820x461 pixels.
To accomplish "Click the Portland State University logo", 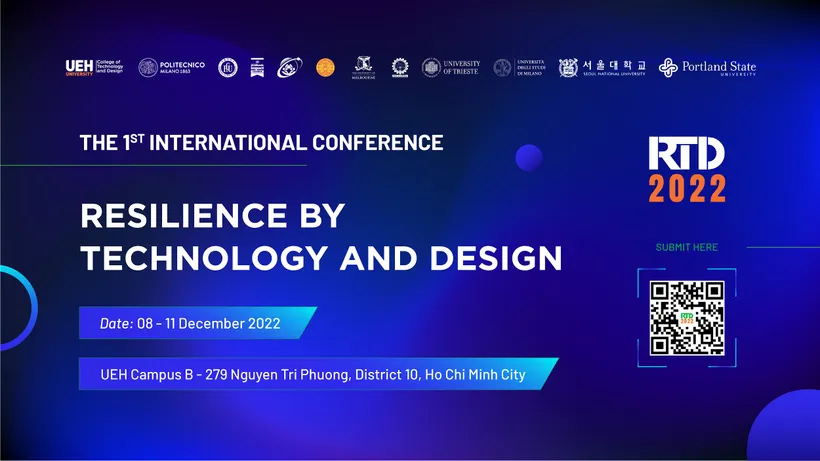I will (x=707, y=67).
